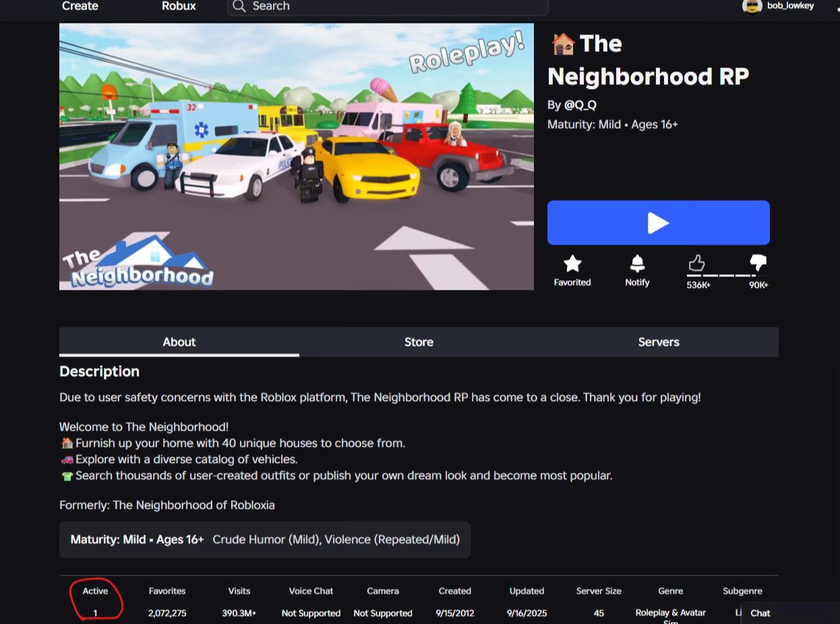Select the About tab
The width and height of the screenshot is (840, 624).
point(179,342)
